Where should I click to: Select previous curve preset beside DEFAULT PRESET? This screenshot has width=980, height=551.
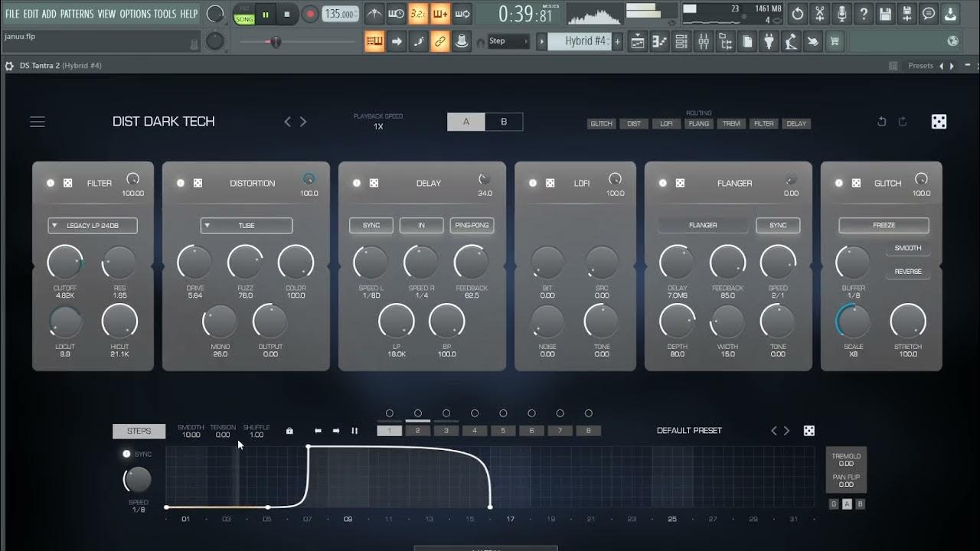pyautogui.click(x=773, y=431)
